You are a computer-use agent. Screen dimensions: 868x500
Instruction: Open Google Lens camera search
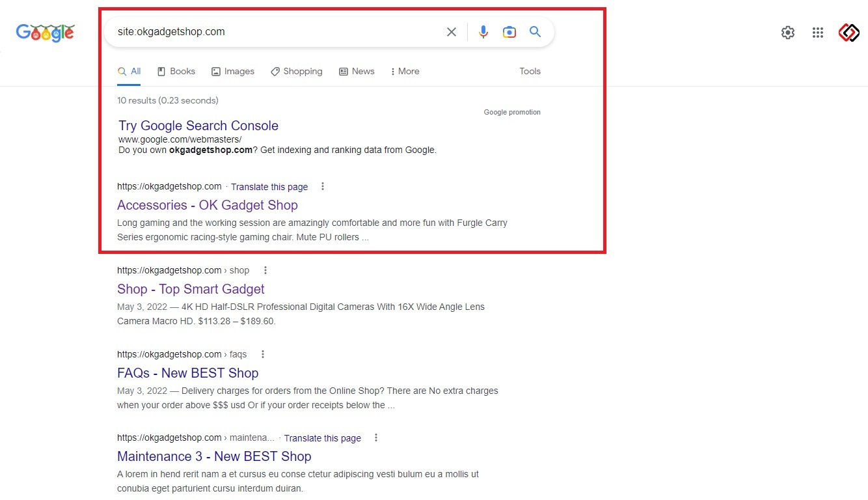509,32
